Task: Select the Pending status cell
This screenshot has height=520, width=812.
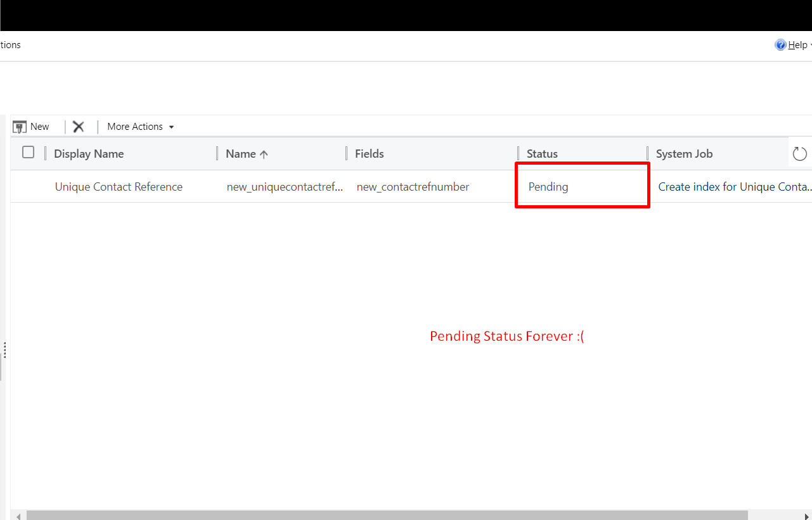Action: pyautogui.click(x=548, y=187)
